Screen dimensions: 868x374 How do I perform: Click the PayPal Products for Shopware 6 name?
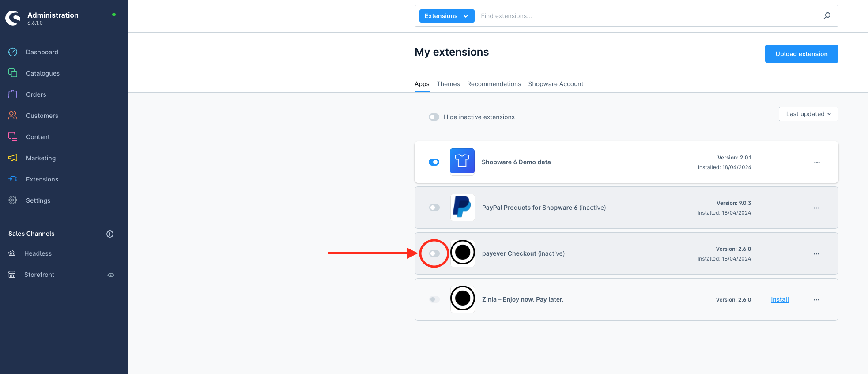530,208
